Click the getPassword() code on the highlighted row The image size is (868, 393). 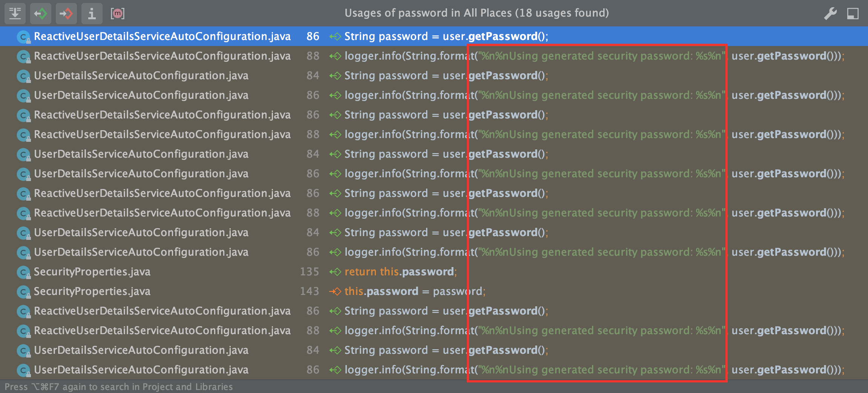point(503,37)
